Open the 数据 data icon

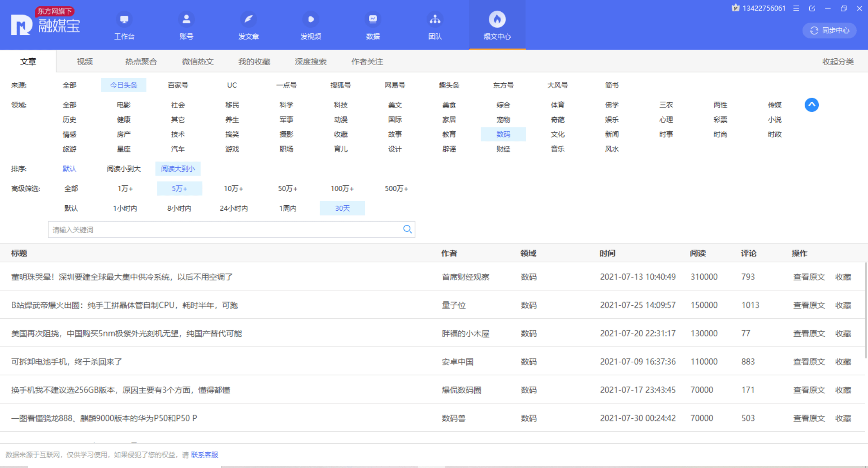click(373, 19)
